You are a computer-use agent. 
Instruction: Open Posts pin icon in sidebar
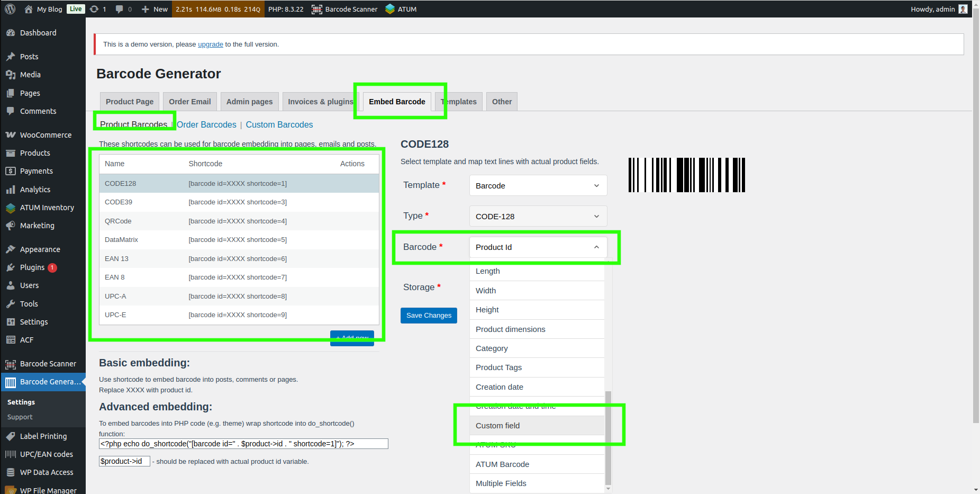(11, 57)
